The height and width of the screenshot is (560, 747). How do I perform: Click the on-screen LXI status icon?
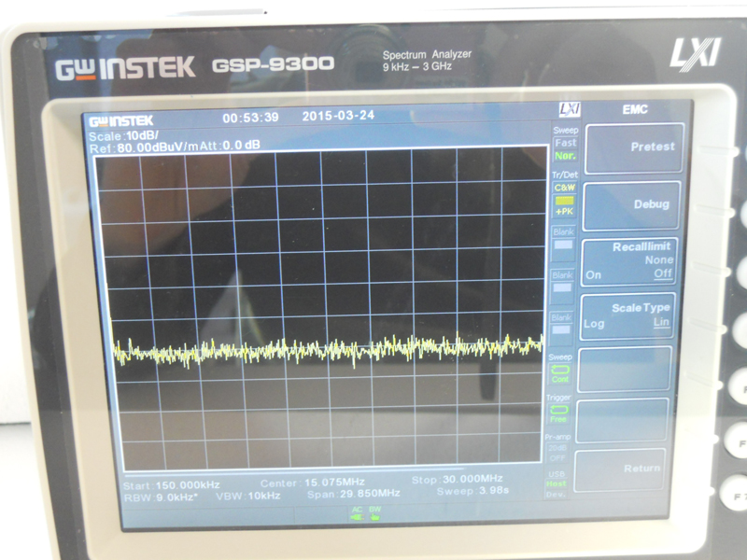click(570, 110)
